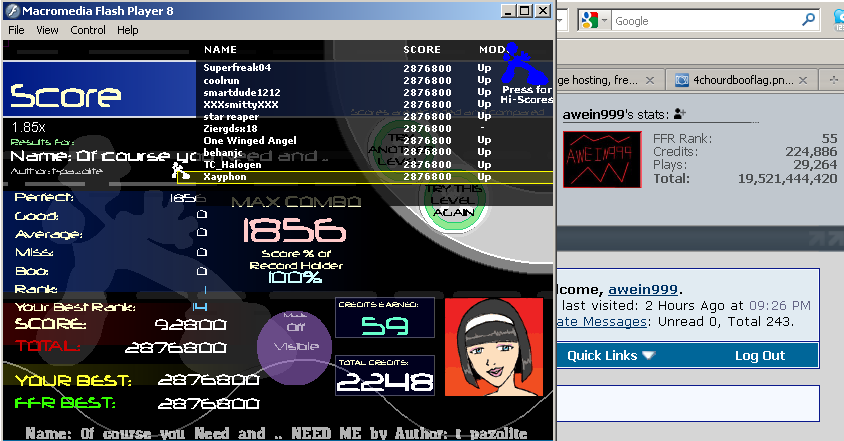Open the awein999 username link in welcome text

pos(642,289)
